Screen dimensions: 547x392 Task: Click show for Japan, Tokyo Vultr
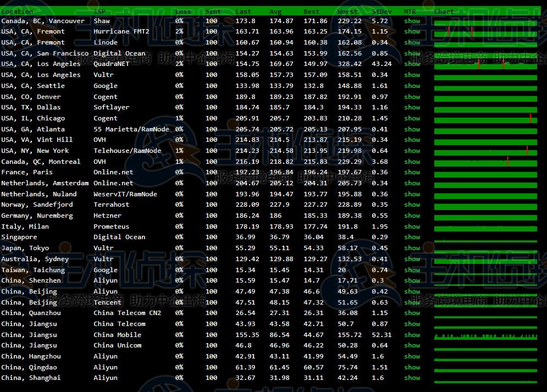click(x=412, y=248)
